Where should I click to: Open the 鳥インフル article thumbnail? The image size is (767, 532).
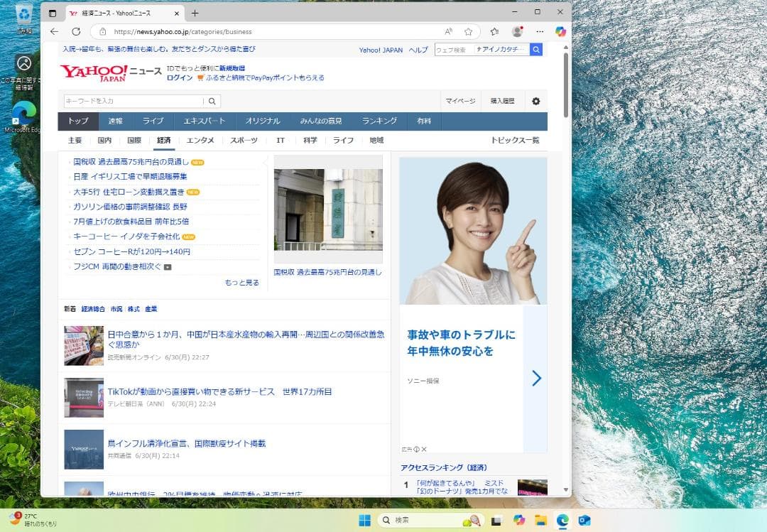tap(83, 447)
